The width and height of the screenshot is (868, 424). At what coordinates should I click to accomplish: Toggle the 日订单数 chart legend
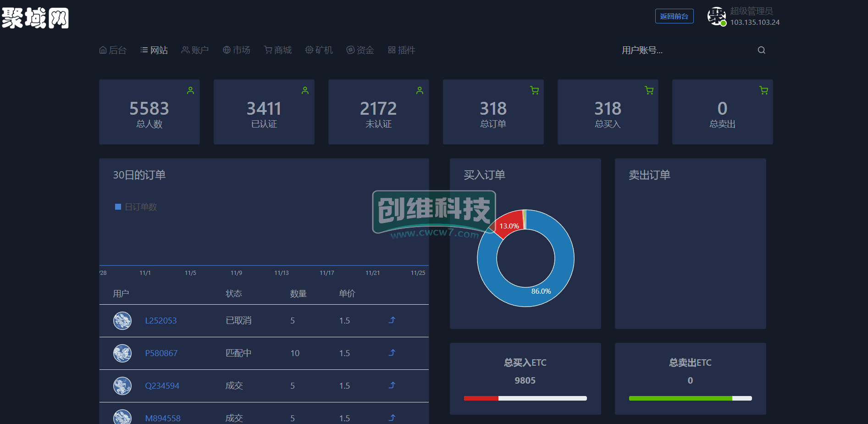click(x=136, y=207)
